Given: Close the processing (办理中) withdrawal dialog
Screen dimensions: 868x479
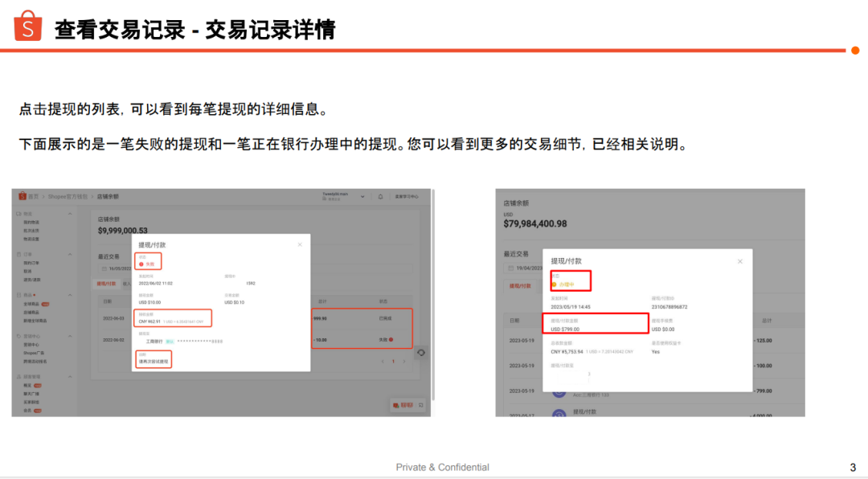Looking at the screenshot, I should pyautogui.click(x=739, y=261).
